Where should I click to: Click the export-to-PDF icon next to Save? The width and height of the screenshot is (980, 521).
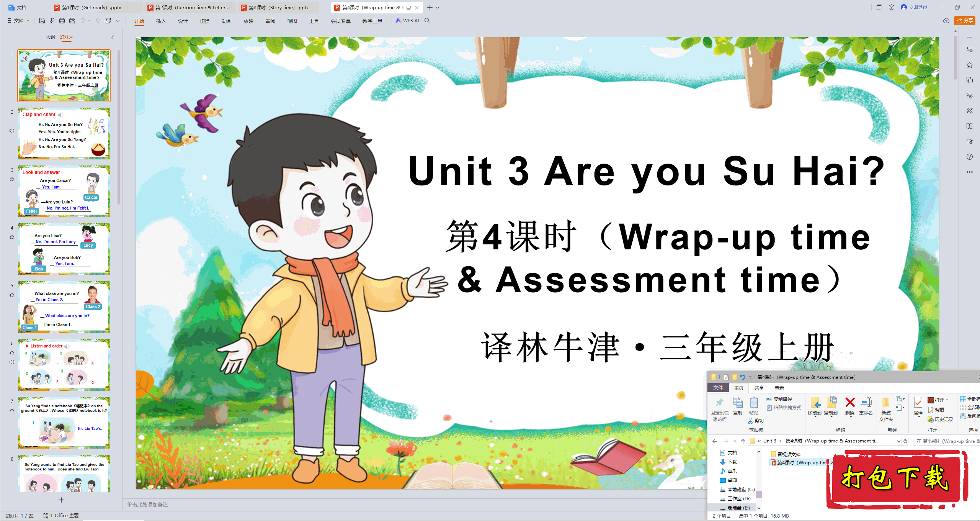pos(52,21)
